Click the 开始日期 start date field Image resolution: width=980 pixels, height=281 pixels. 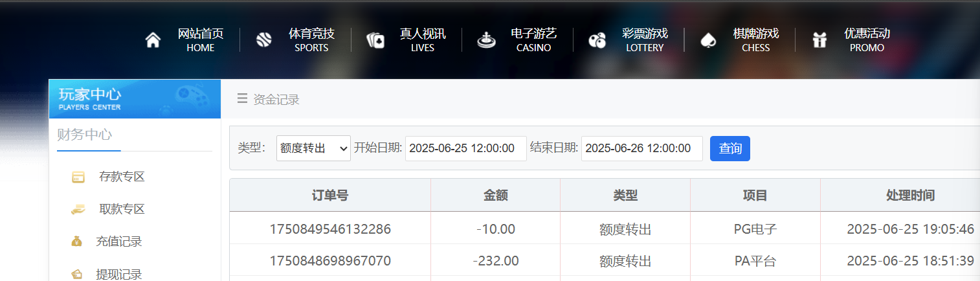(x=465, y=148)
